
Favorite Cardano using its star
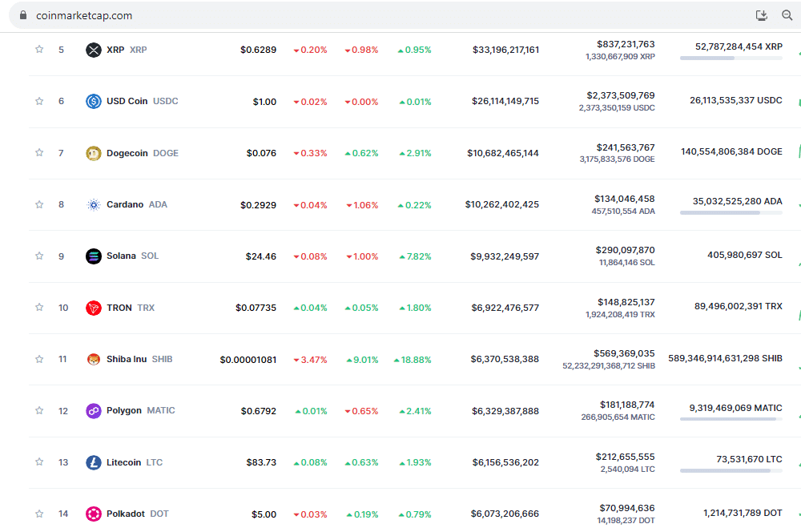pyautogui.click(x=39, y=204)
